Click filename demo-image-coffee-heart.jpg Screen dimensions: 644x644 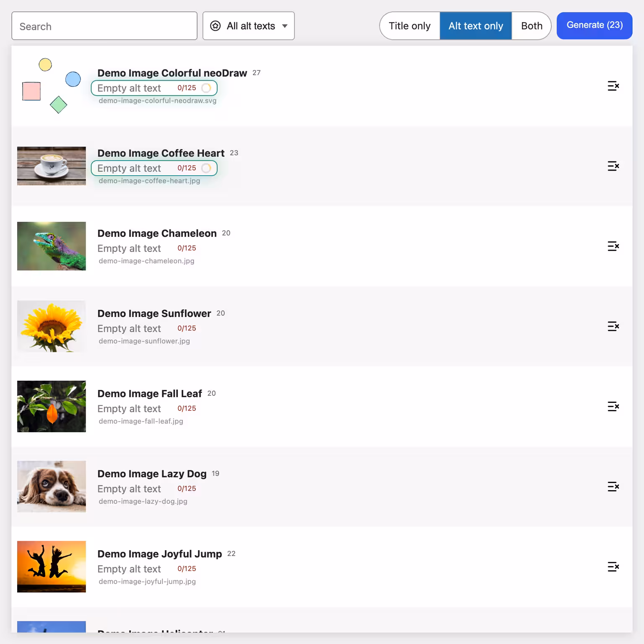point(149,181)
